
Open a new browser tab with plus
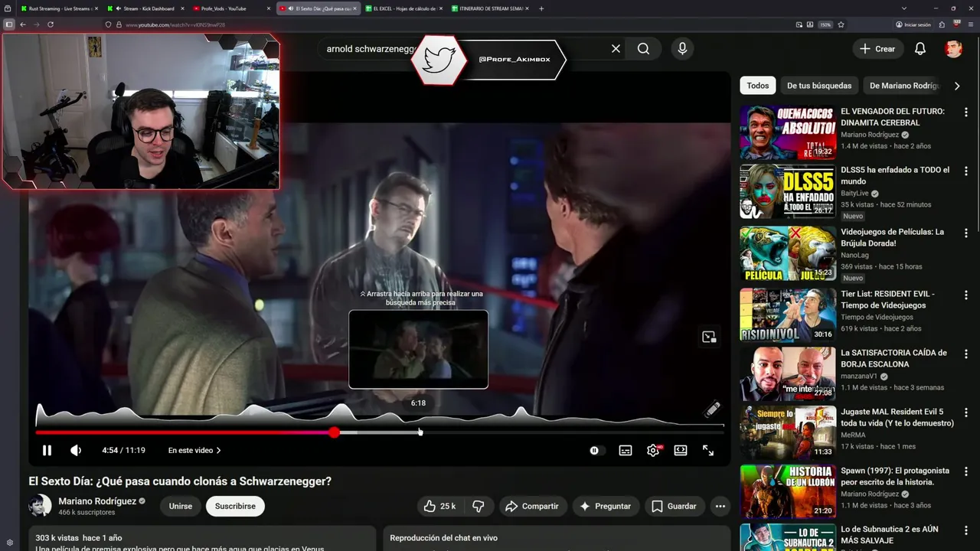pyautogui.click(x=541, y=8)
